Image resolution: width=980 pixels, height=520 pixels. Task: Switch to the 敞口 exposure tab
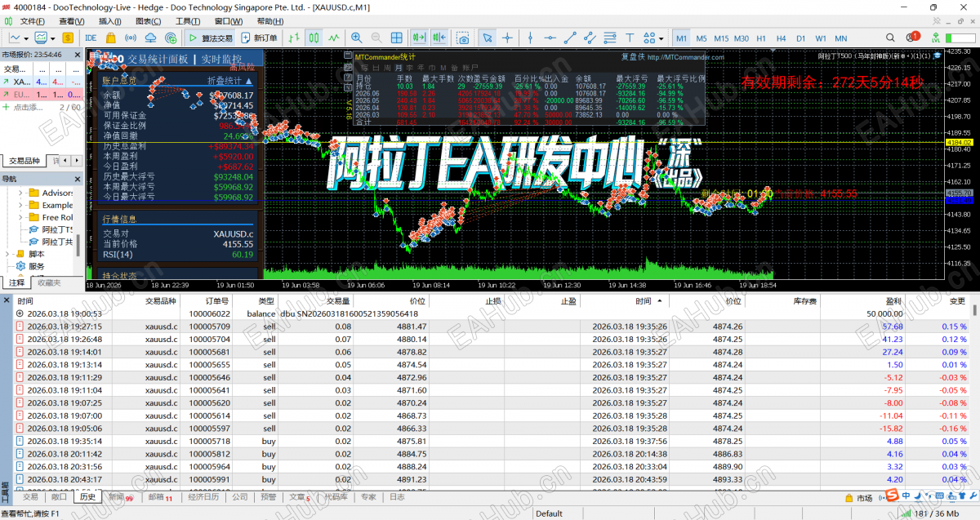59,497
